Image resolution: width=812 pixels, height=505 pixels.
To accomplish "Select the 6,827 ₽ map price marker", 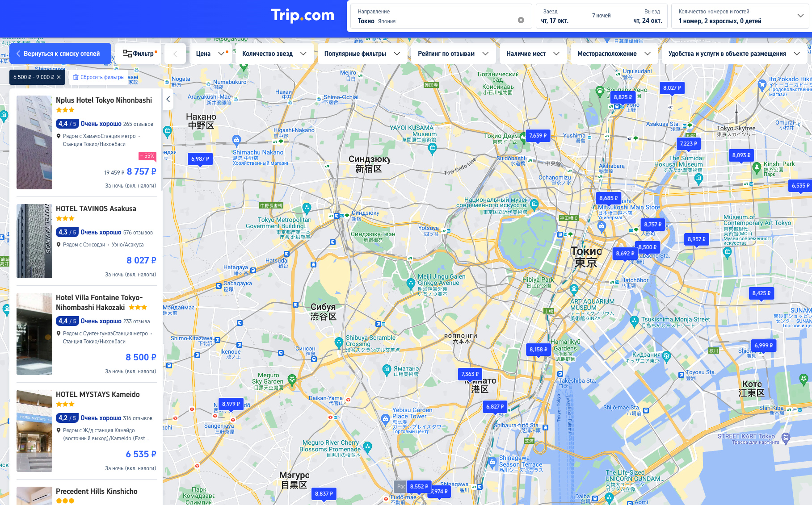I will tap(495, 407).
